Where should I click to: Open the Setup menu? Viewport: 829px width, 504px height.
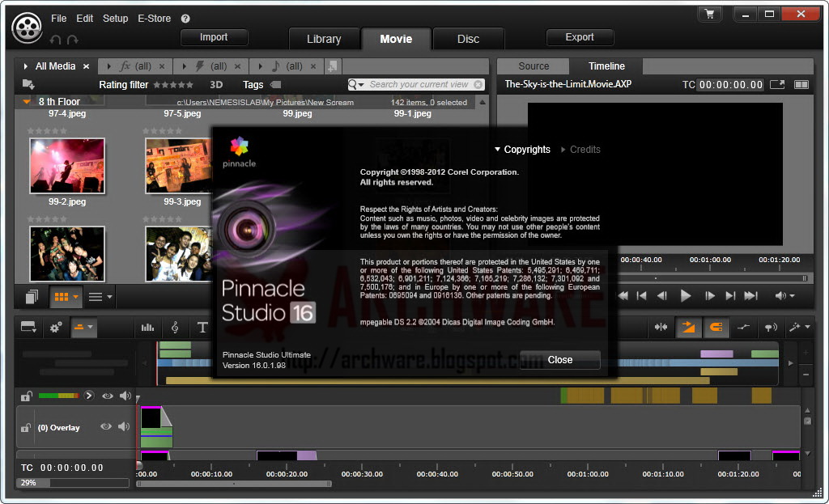click(x=115, y=19)
